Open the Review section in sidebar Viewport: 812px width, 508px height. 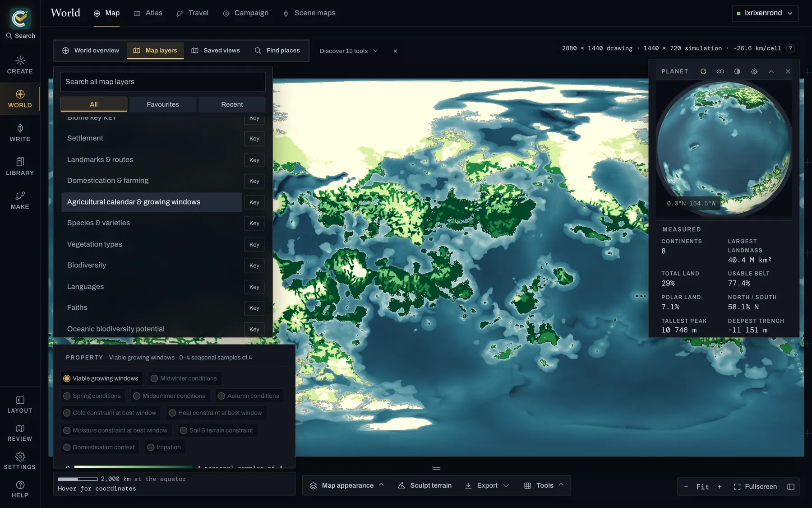20,433
